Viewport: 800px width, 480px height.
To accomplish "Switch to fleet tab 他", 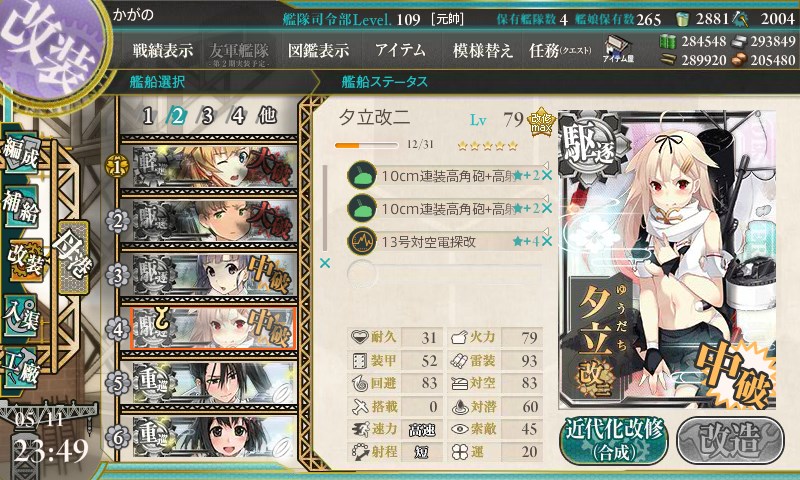I will pos(267,116).
